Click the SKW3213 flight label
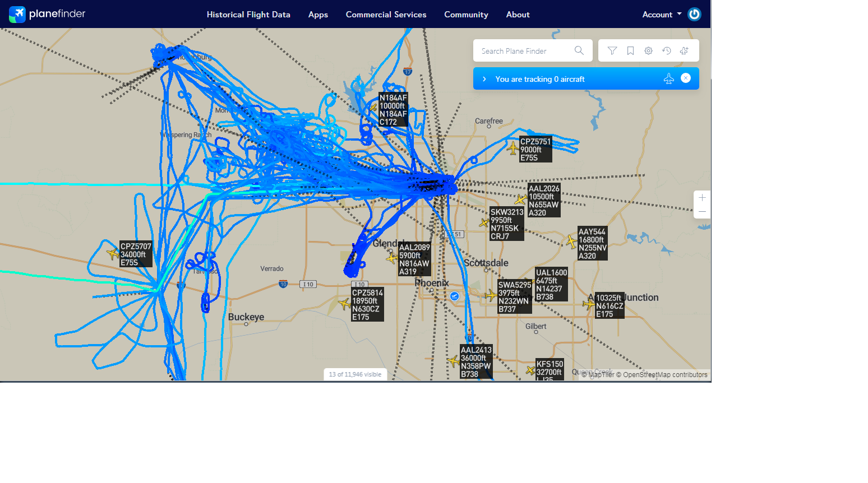 [x=507, y=224]
